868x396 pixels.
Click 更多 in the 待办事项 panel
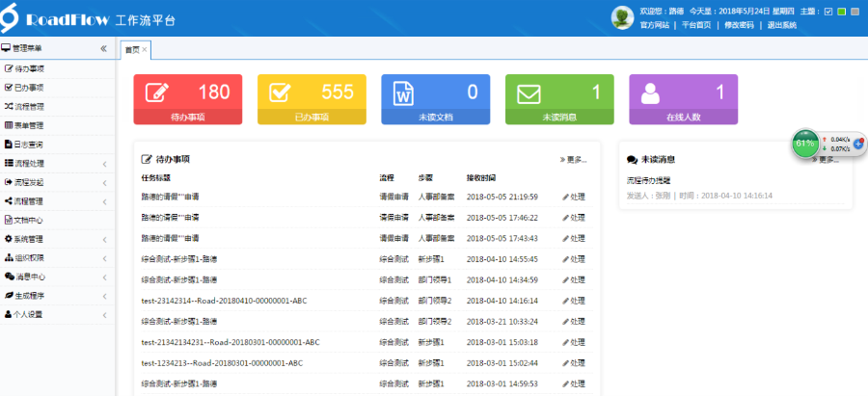573,160
